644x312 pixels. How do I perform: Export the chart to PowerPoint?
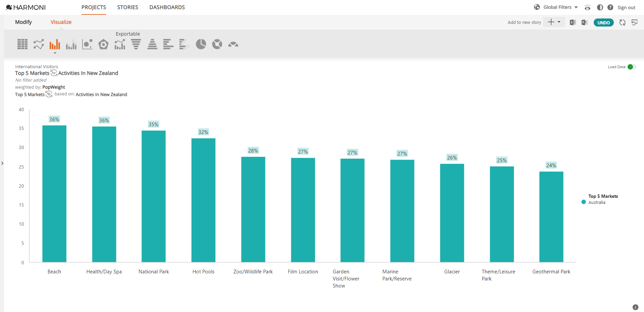point(585,22)
